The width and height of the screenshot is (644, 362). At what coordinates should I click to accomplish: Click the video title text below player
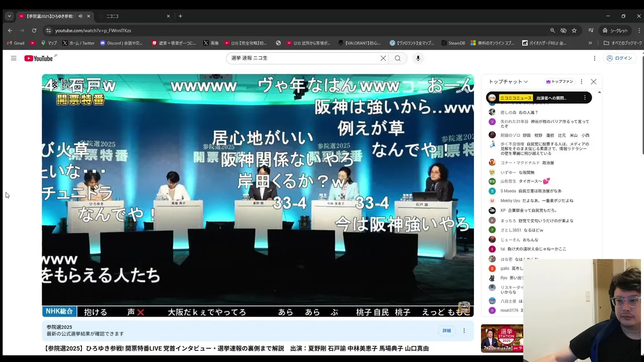tap(236, 348)
